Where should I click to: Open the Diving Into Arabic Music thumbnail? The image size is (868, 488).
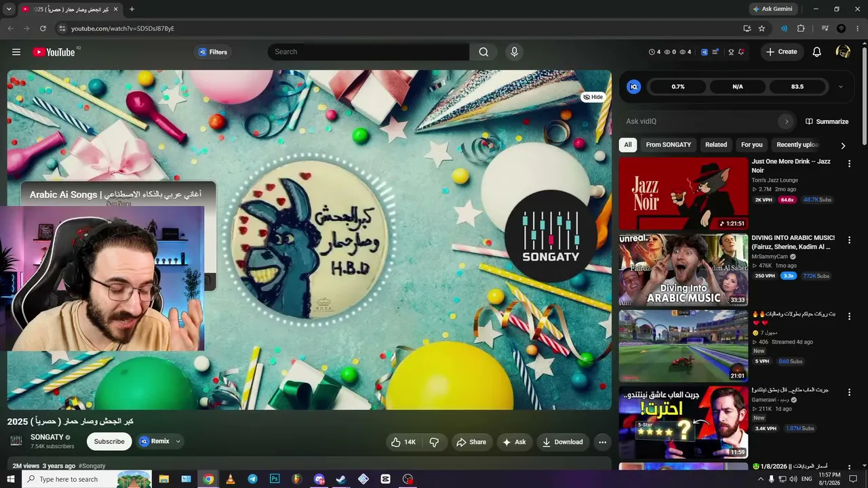tap(684, 270)
